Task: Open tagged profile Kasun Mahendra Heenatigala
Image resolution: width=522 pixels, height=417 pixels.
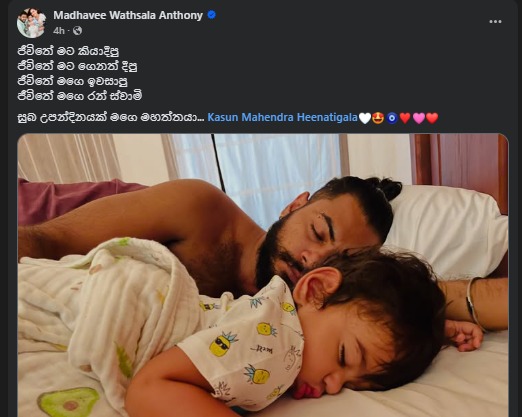Action: click(282, 117)
